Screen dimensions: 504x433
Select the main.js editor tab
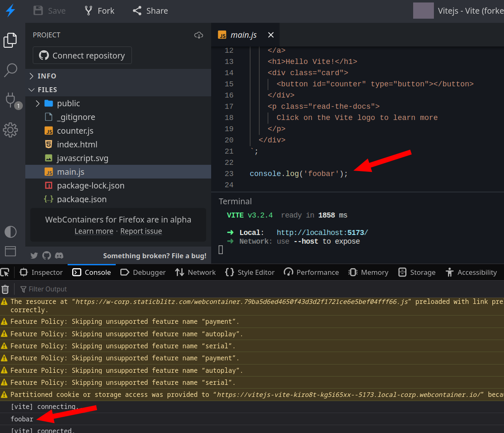[245, 35]
